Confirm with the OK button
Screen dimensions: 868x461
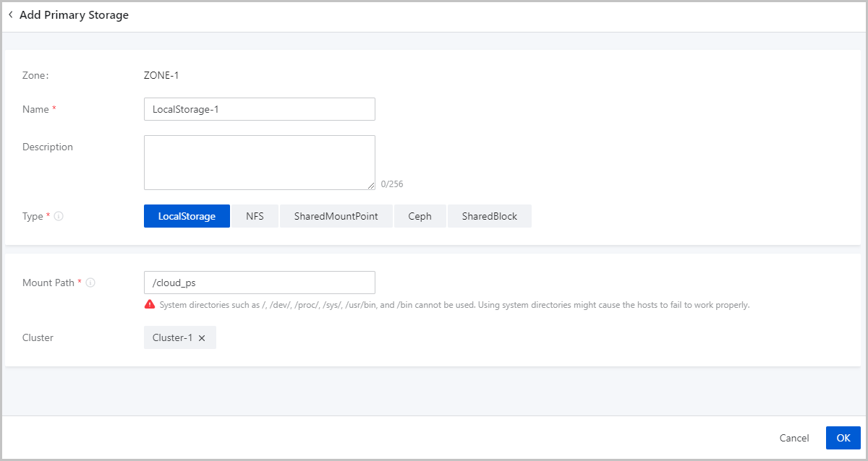tap(843, 438)
